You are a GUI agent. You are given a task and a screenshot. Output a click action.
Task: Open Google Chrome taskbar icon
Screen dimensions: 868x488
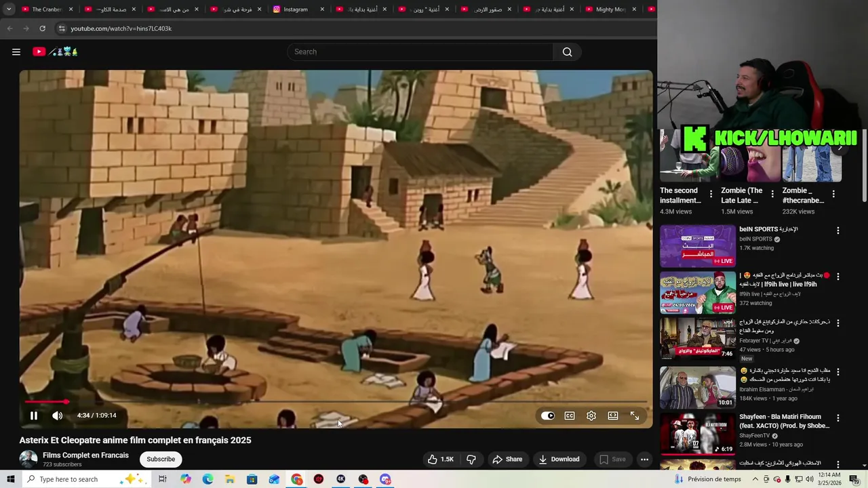(297, 479)
